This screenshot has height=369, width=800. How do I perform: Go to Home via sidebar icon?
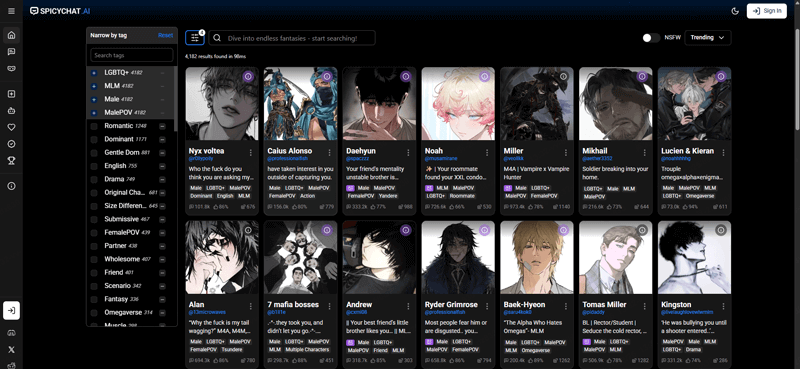click(x=11, y=35)
